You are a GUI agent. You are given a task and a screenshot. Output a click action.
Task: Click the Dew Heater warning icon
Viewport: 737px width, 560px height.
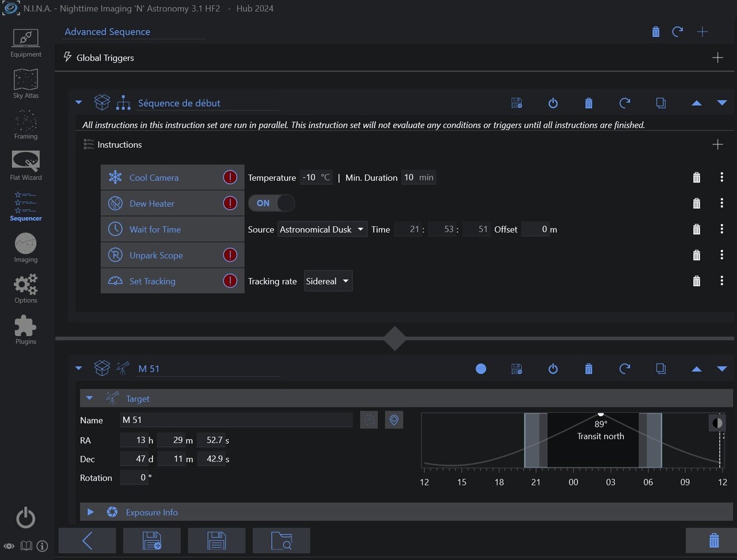pyautogui.click(x=230, y=203)
